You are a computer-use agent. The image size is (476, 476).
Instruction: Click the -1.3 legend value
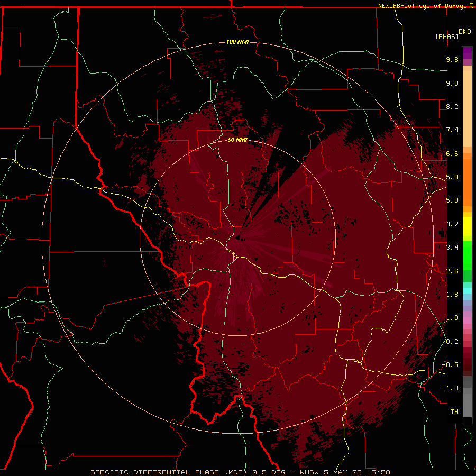(450, 388)
